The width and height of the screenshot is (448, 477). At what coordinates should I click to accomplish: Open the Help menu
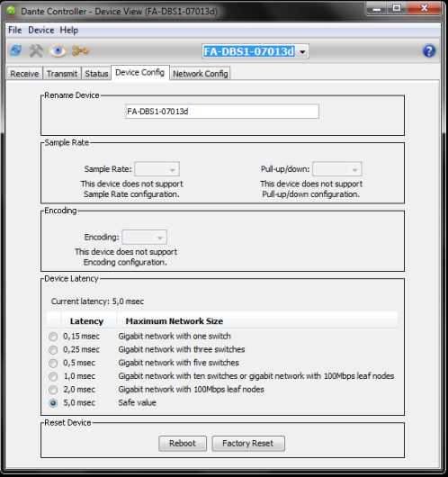69,30
